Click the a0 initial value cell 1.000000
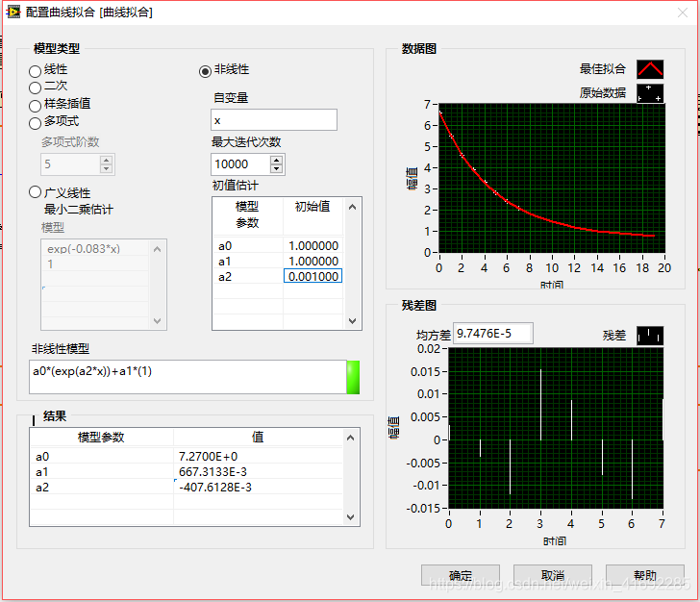The height and width of the screenshot is (602, 700). click(x=312, y=245)
